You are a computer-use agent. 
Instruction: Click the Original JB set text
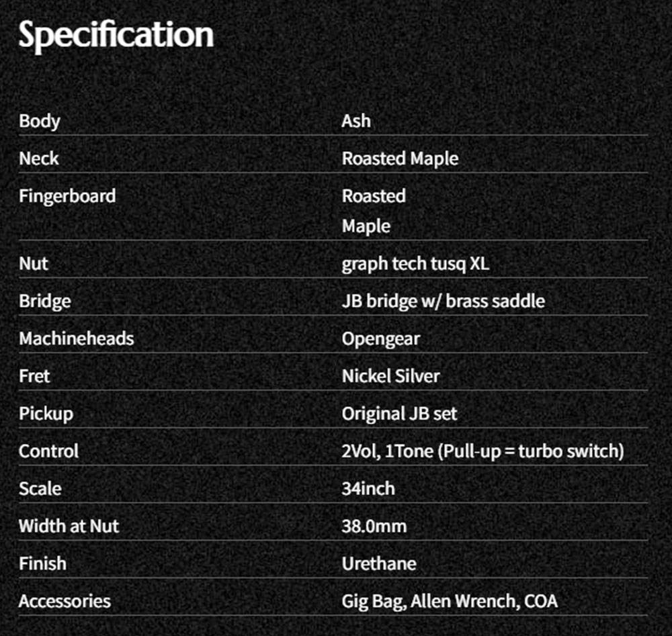pyautogui.click(x=399, y=414)
